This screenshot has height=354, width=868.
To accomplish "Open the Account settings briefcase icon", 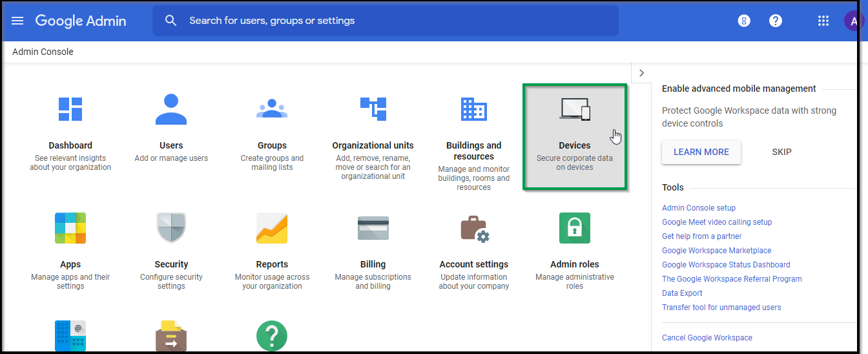I will (474, 228).
